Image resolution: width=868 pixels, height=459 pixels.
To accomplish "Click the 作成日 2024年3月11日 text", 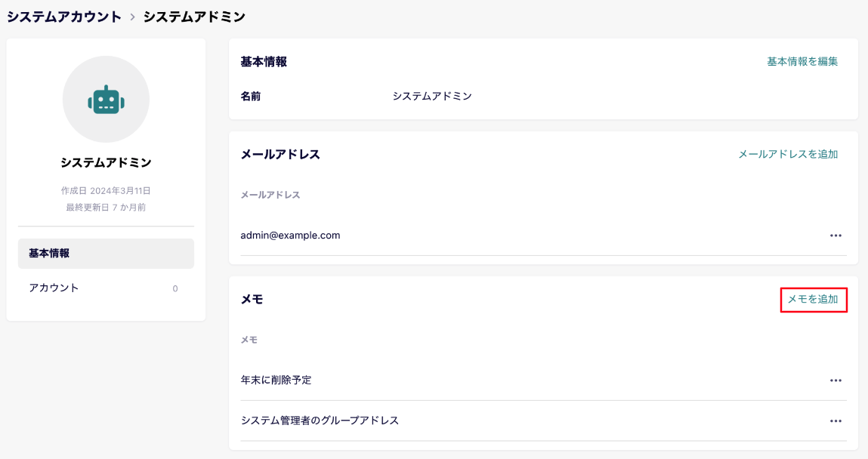I will point(106,190).
